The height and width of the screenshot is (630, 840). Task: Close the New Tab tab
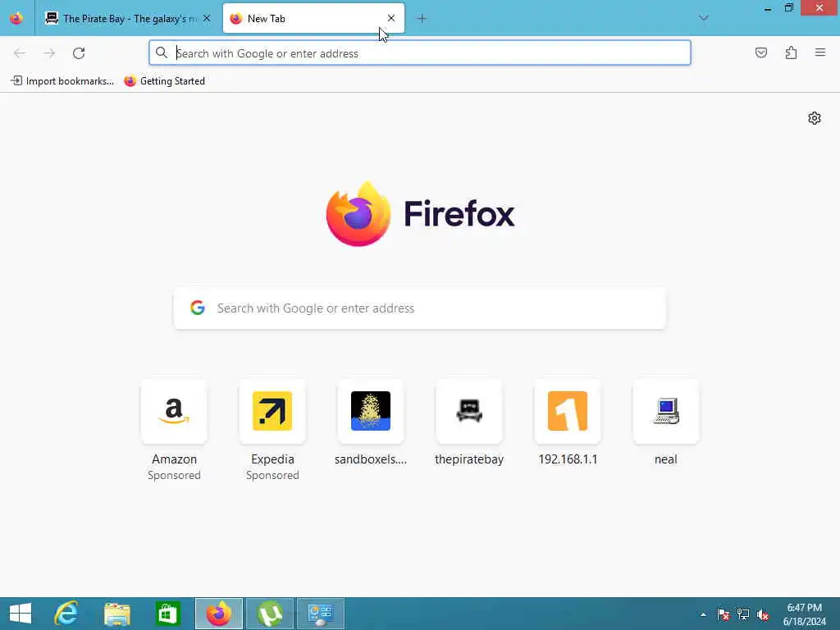point(391,18)
